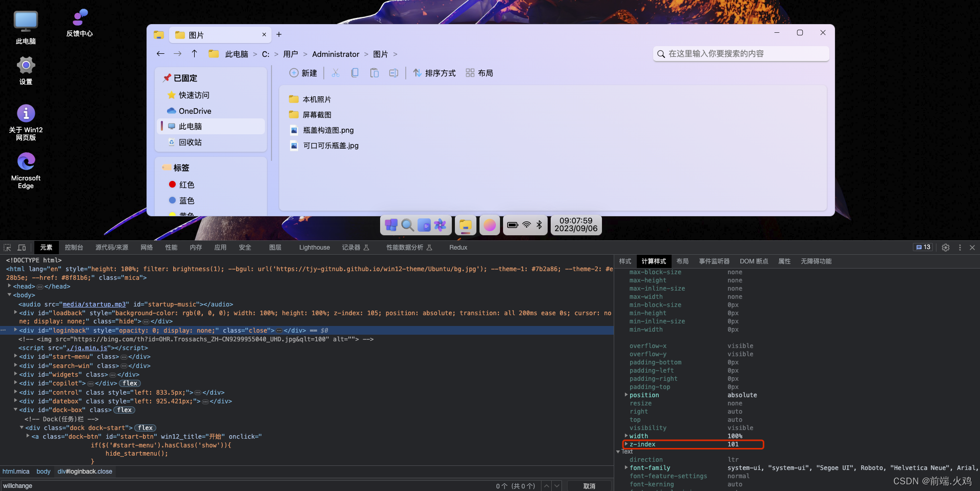Expand the position computed property
Screen dimensions: 980x491
point(626,395)
